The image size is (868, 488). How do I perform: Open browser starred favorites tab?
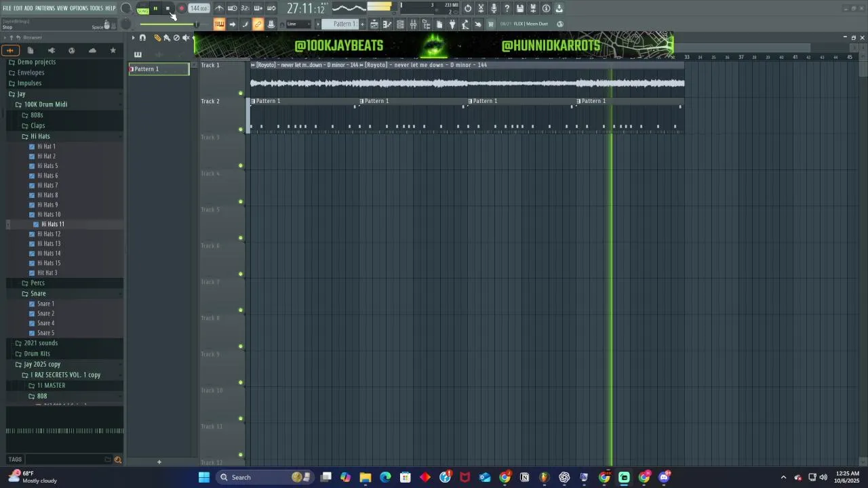tap(113, 50)
